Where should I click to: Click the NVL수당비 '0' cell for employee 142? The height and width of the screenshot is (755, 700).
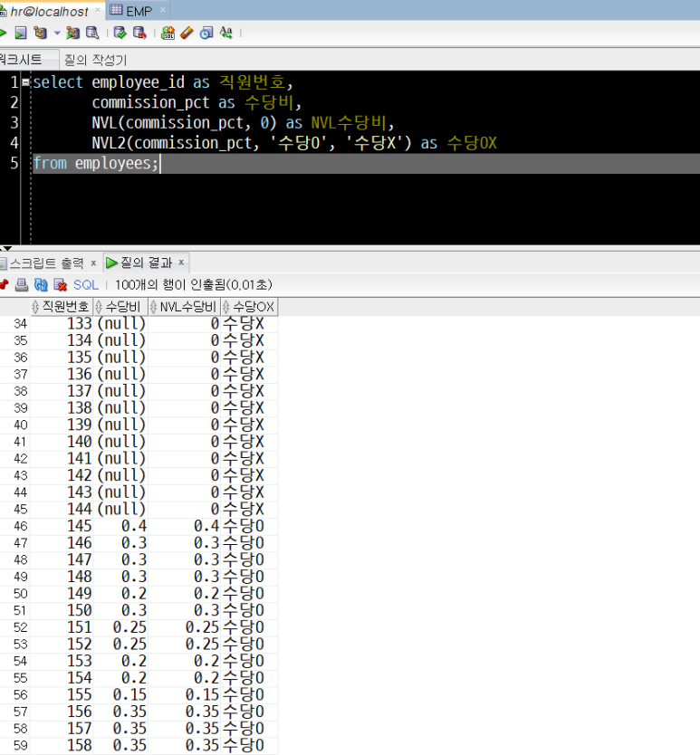(185, 475)
